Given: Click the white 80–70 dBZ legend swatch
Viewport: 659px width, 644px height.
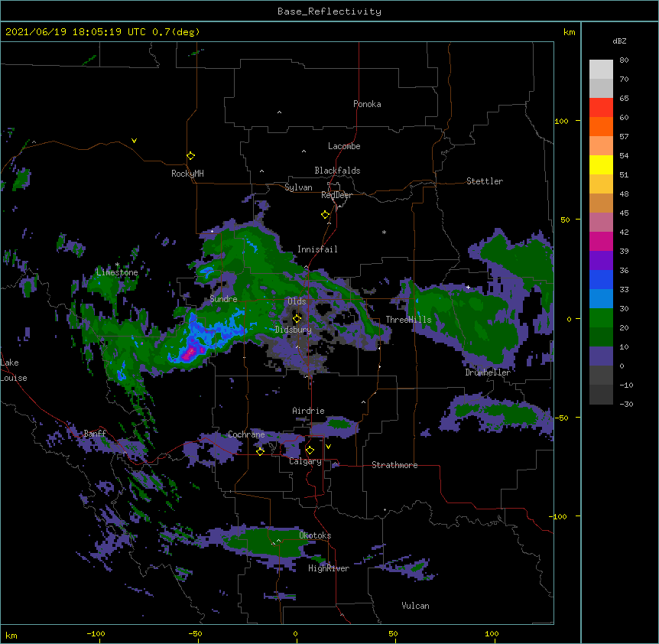Looking at the screenshot, I should click(x=601, y=69).
